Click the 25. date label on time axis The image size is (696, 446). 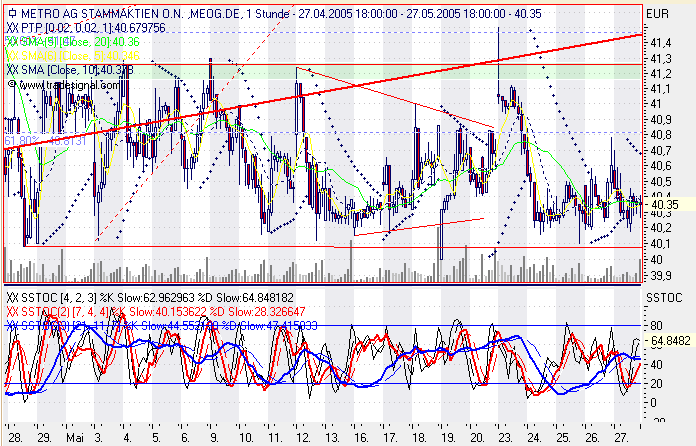(x=563, y=438)
